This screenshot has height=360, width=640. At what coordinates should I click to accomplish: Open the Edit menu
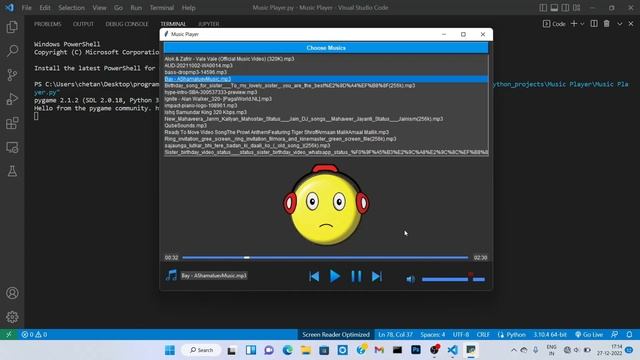point(45,8)
